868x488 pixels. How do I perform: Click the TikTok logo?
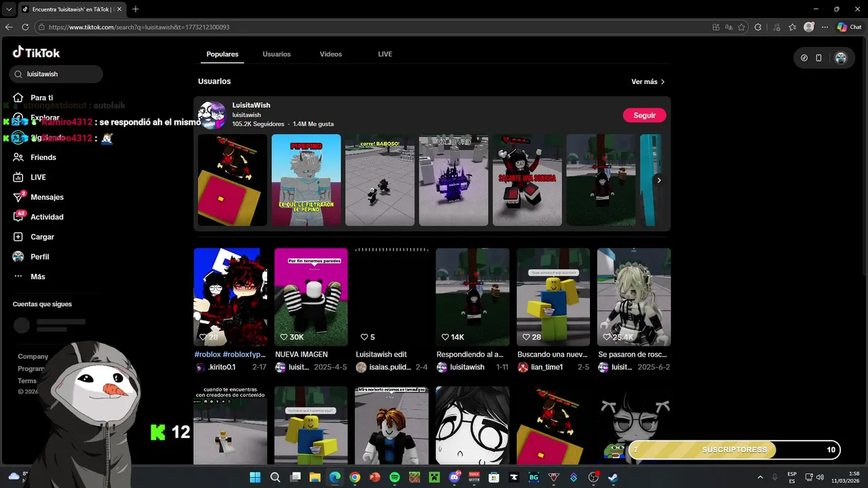click(x=36, y=52)
